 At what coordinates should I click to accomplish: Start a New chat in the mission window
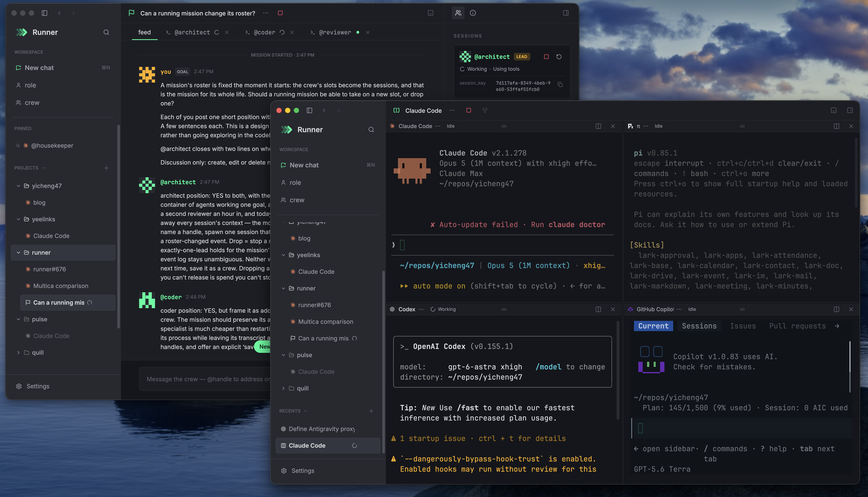tap(63, 68)
